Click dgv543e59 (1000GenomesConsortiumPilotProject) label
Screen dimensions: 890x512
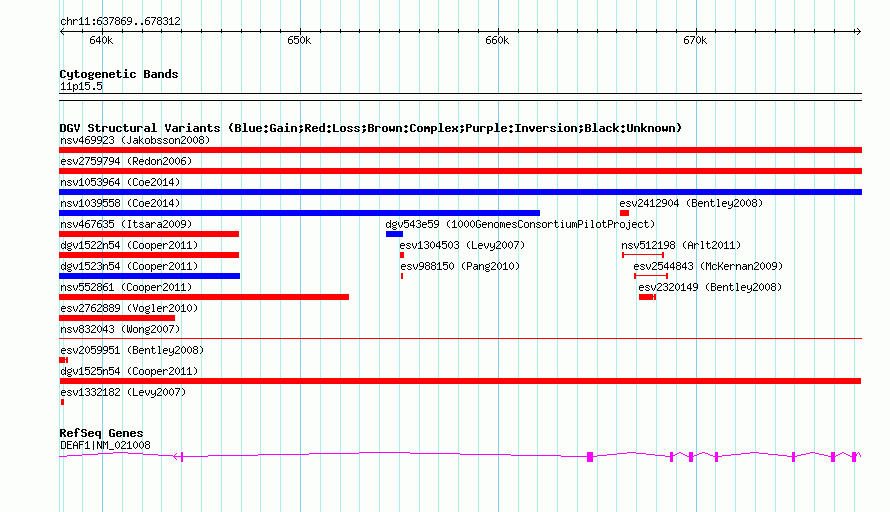(x=520, y=224)
